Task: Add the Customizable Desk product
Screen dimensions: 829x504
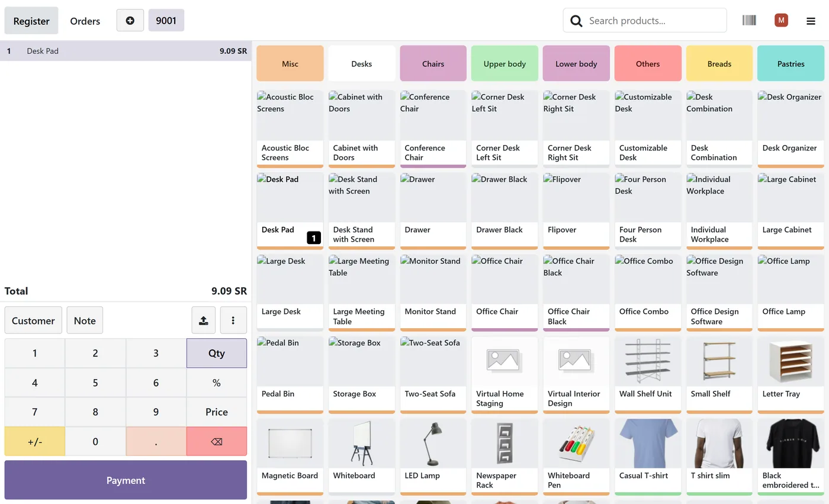Action: pyautogui.click(x=648, y=129)
